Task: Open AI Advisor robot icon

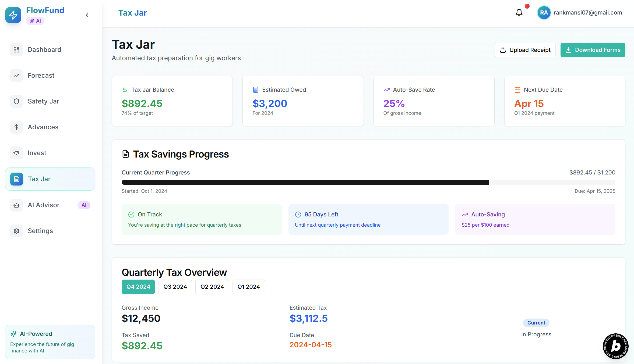Action: 16,205
